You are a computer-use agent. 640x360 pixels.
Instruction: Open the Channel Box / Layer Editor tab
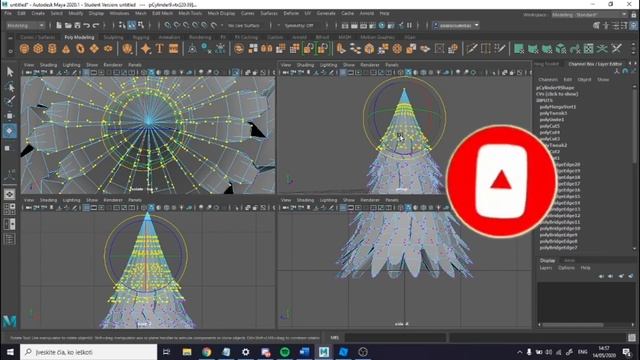pos(595,64)
